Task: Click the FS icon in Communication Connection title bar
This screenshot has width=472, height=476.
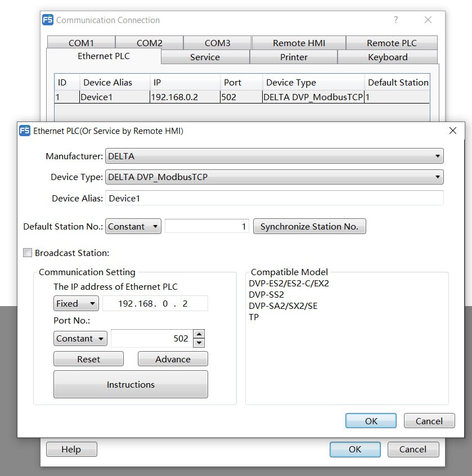Action: point(48,20)
